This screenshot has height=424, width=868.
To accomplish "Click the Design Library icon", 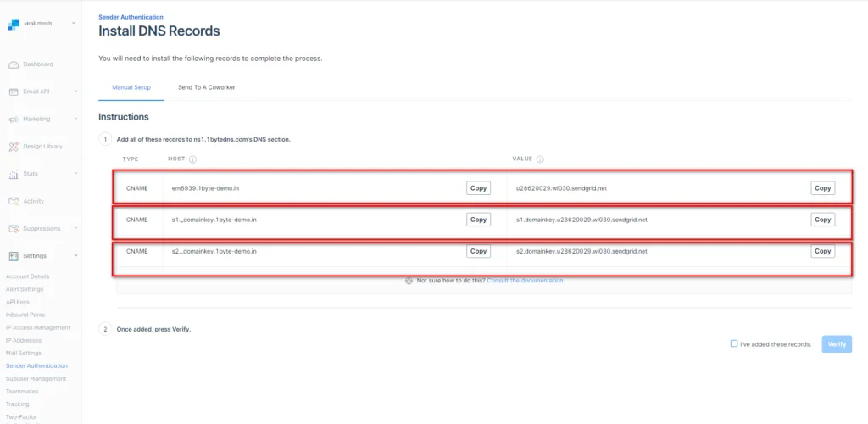I will [14, 147].
